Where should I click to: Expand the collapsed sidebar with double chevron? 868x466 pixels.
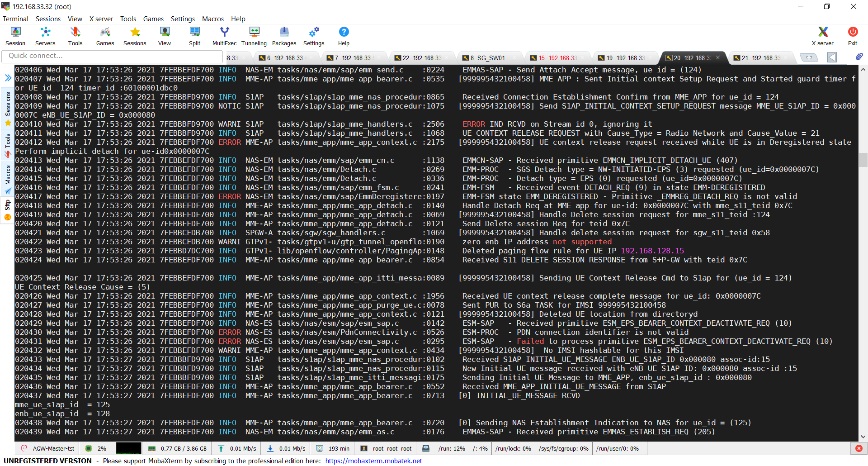[x=8, y=78]
